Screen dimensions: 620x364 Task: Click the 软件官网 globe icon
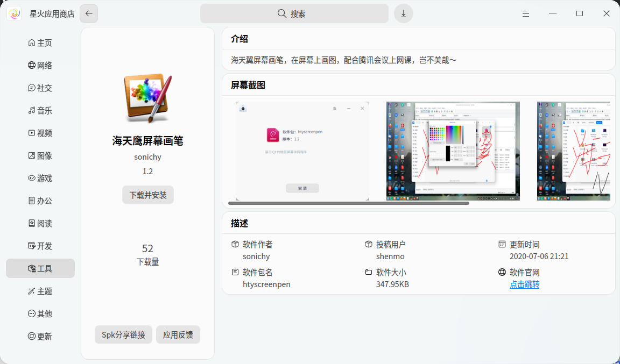(x=502, y=272)
